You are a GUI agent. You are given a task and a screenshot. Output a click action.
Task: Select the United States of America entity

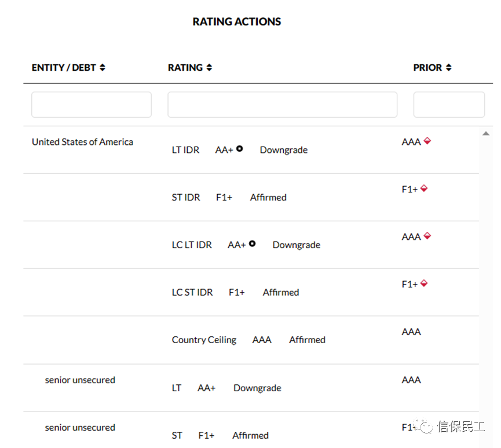(x=82, y=142)
